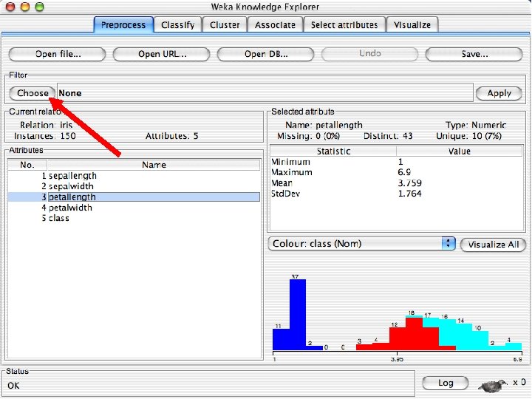The width and height of the screenshot is (532, 399).
Task: Click the tallest blue histogram bar labeled 37
Action: point(298,315)
